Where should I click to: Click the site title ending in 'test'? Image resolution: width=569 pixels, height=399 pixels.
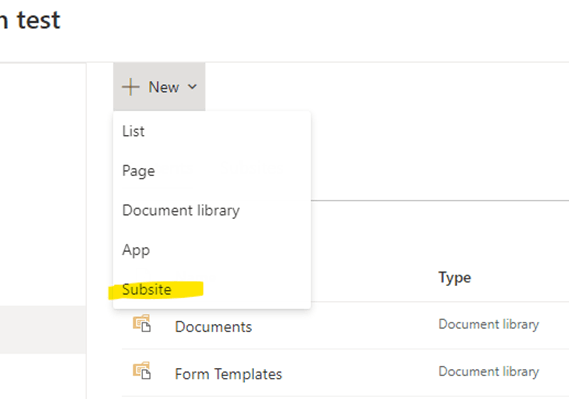pyautogui.click(x=30, y=20)
